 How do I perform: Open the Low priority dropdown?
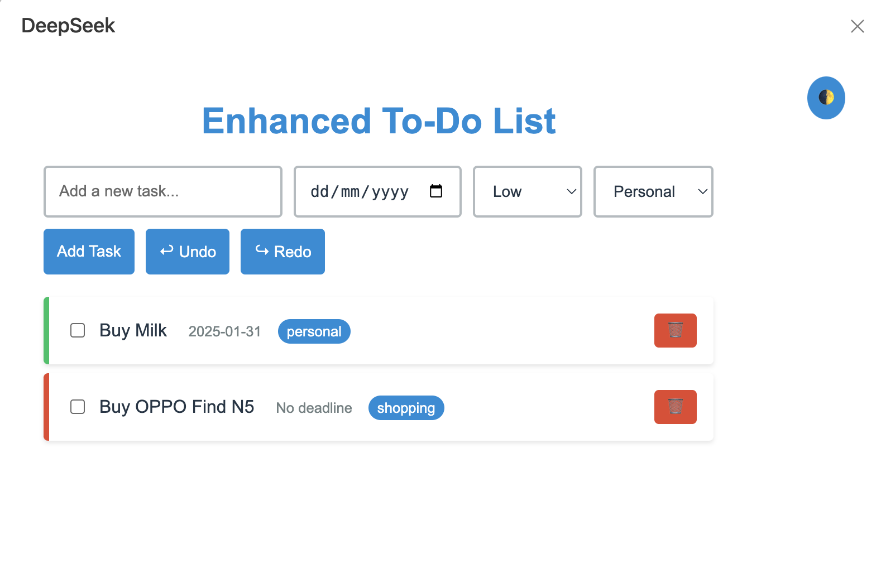(x=528, y=191)
